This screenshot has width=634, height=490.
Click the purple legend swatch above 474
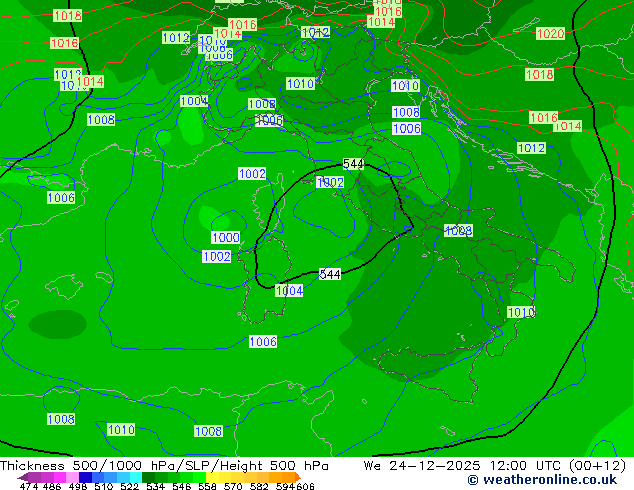coord(34,477)
